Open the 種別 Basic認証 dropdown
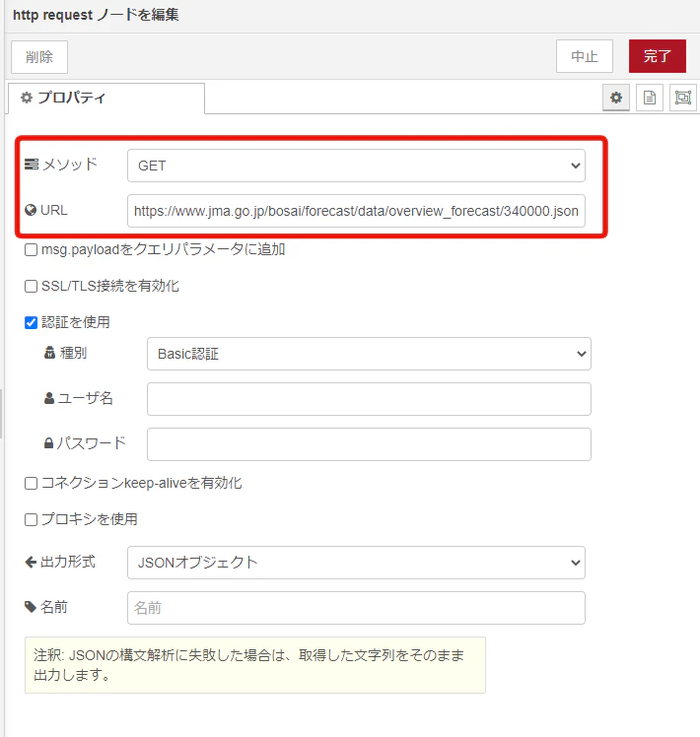This screenshot has width=700, height=737. point(369,354)
